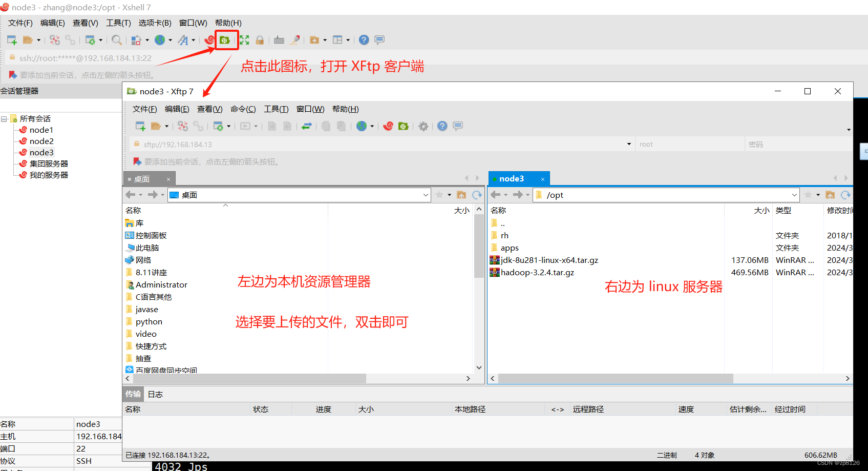Click green Xftp new window icon
This screenshot has height=471, width=868.
coord(404,126)
